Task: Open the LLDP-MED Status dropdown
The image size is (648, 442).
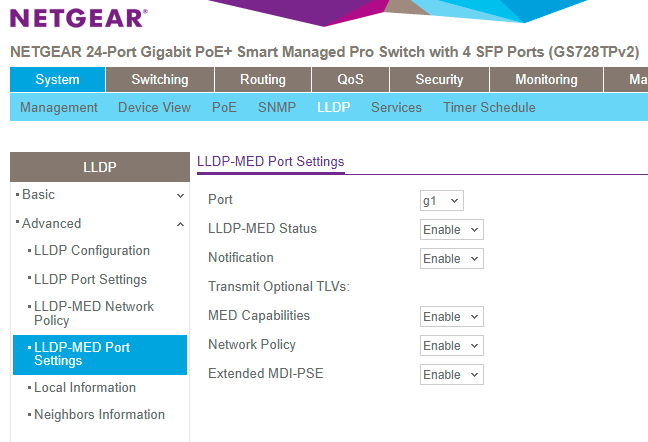Action: point(451,230)
